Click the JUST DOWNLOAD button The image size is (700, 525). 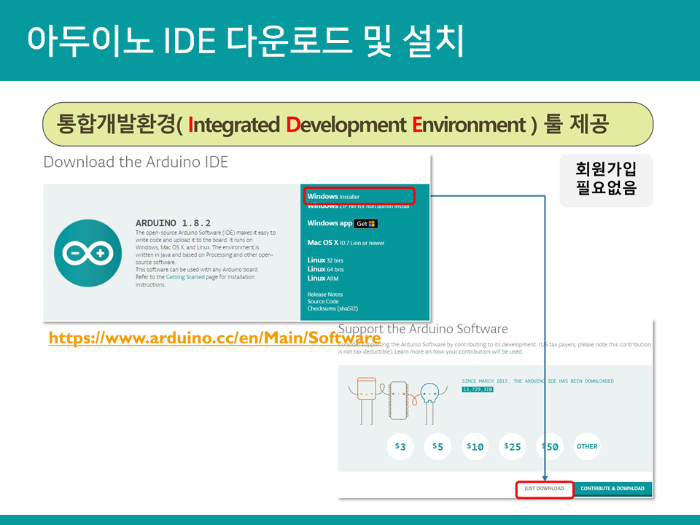click(x=545, y=489)
